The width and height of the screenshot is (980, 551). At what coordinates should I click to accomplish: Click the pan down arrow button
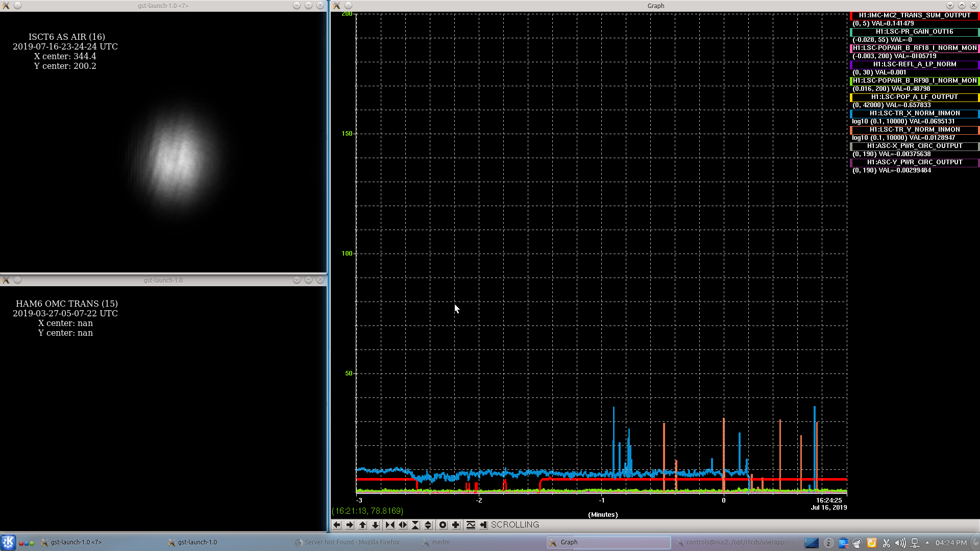(x=376, y=524)
